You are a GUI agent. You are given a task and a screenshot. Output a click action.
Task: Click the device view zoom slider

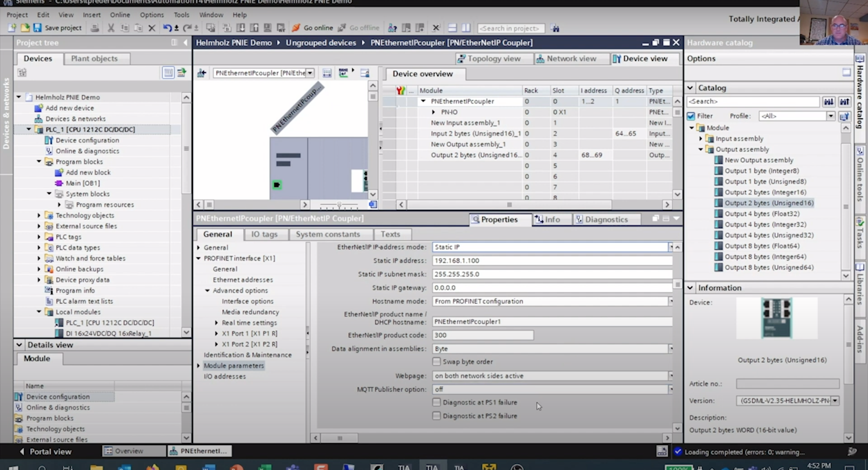[339, 205]
